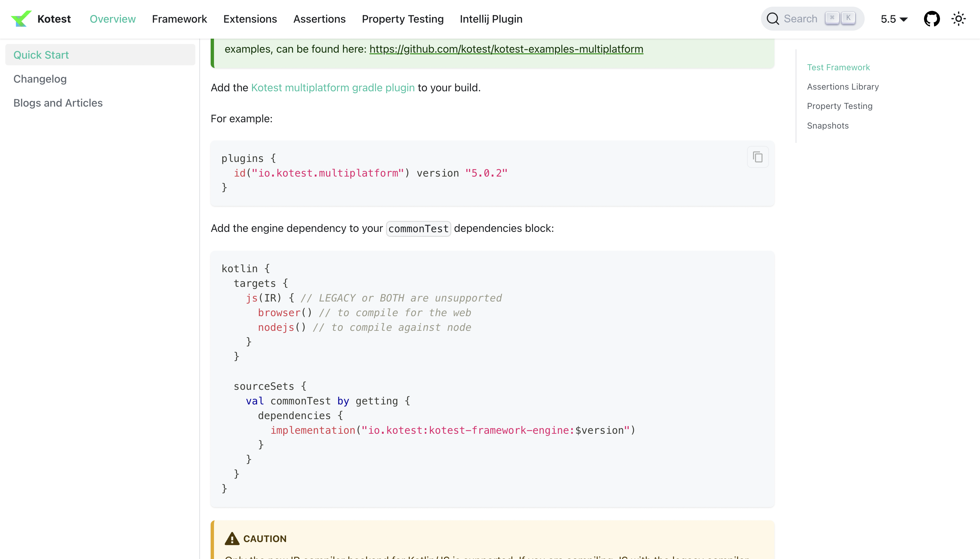The height and width of the screenshot is (559, 980).
Task: Open the Kotest multiplatform gradle plugin link
Action: [x=333, y=88]
